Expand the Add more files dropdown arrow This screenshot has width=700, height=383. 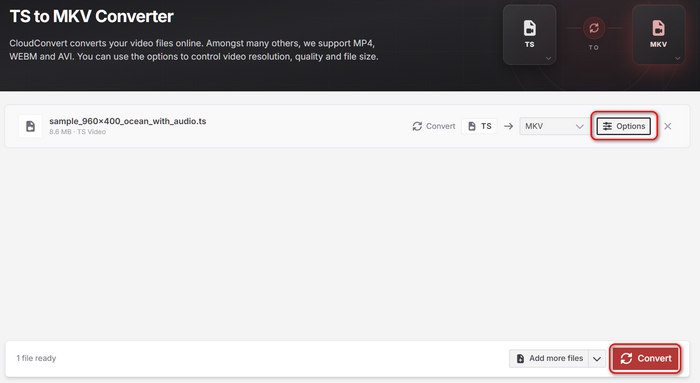[x=597, y=358]
